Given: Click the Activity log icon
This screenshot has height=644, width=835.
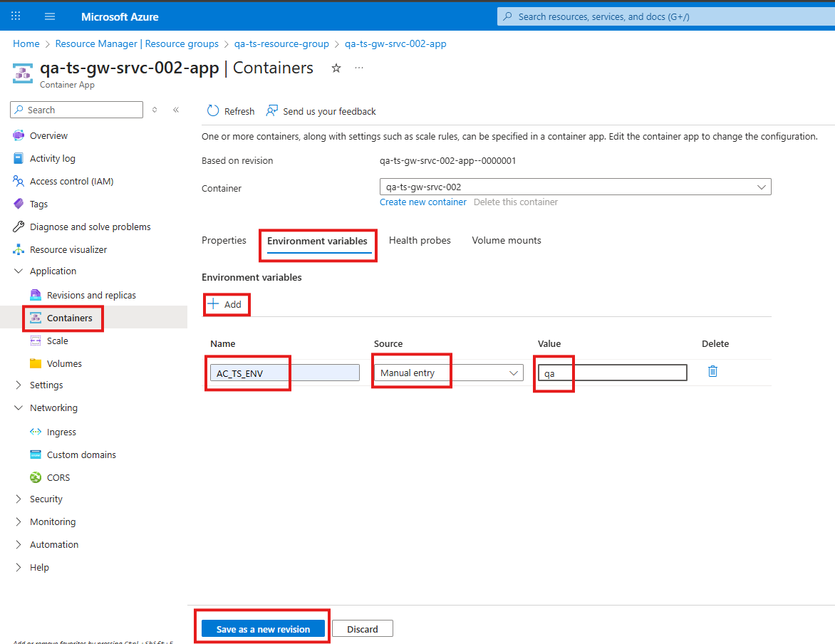Looking at the screenshot, I should (19, 158).
